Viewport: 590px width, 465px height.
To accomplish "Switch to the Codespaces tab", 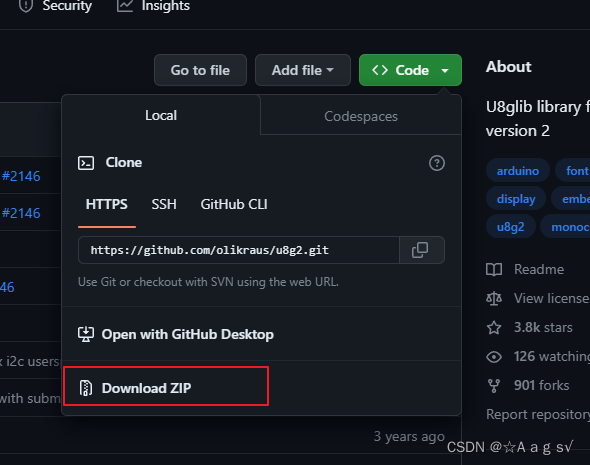I will pyautogui.click(x=360, y=116).
